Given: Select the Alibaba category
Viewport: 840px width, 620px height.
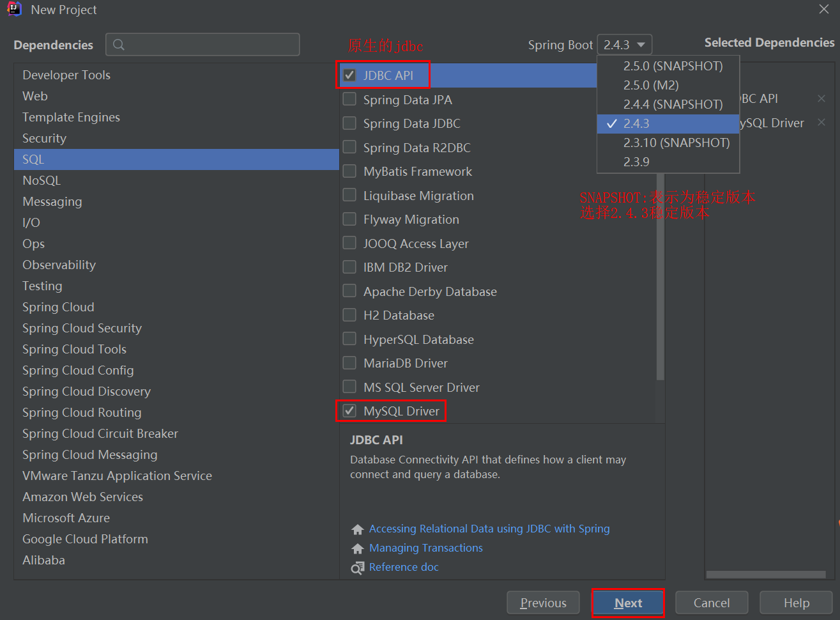Looking at the screenshot, I should [x=176, y=560].
